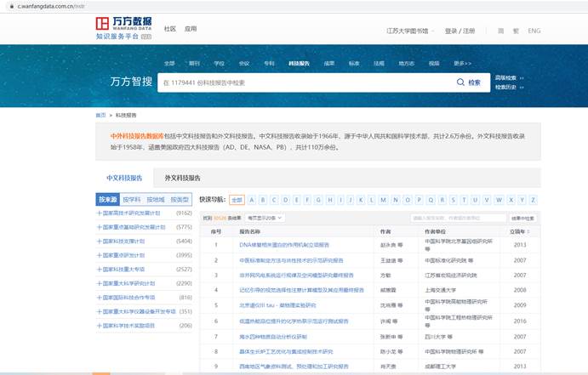Viewport: 588px width, 375px height.
Task: Open the results-per-page dropdown
Action: pos(265,218)
